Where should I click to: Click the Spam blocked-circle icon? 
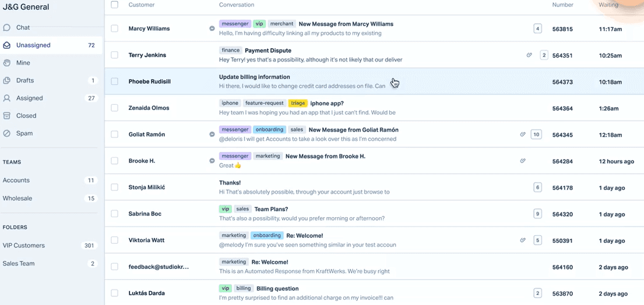6,134
